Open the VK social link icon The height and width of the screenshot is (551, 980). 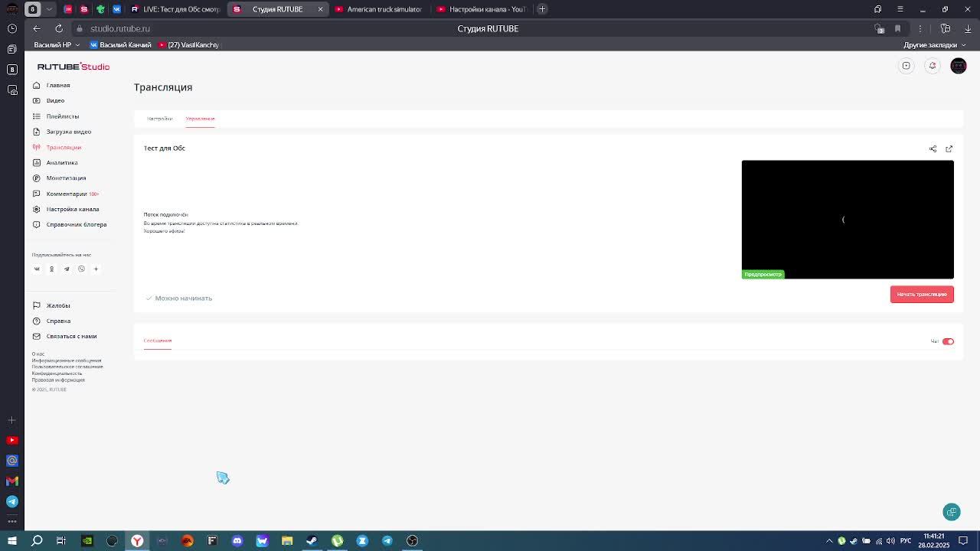pos(37,269)
